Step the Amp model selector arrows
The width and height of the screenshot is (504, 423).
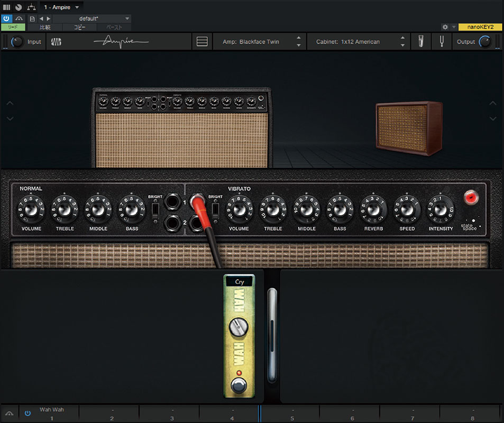coord(299,41)
